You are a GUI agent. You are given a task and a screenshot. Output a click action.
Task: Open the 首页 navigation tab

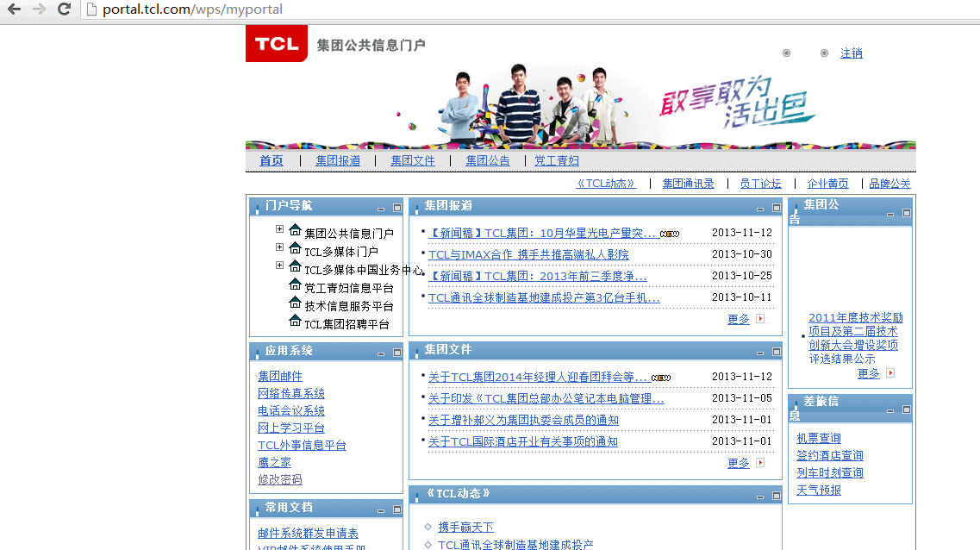pos(272,160)
